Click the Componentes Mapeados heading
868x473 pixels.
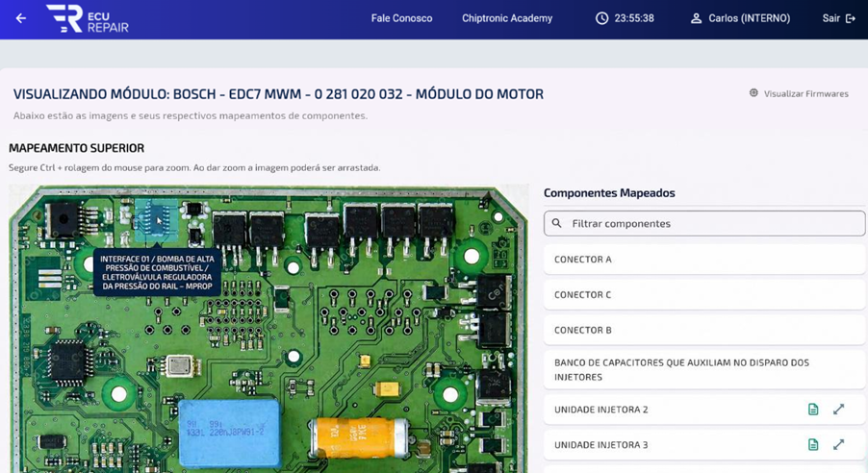[x=609, y=193]
